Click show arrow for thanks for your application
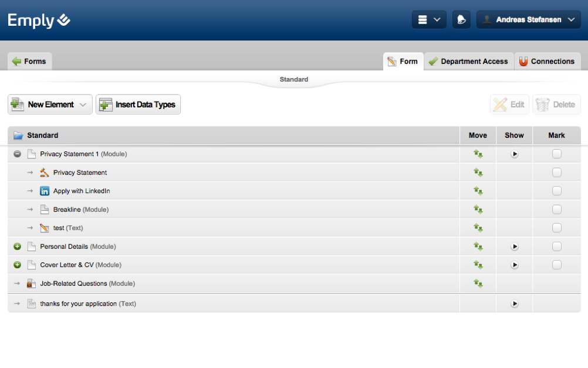Screen dimensions: 588x368 tap(514, 304)
